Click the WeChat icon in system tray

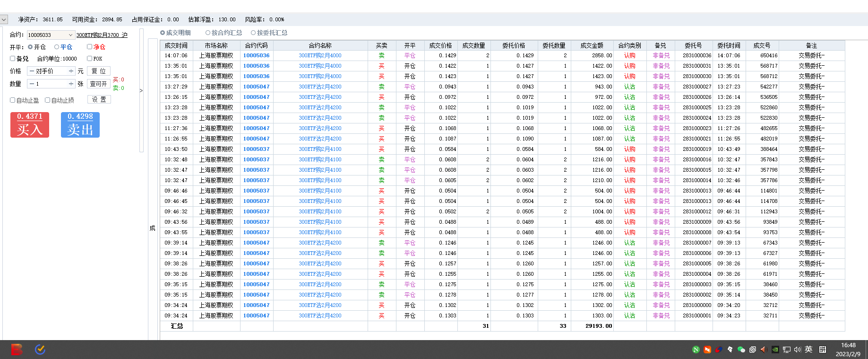click(x=741, y=350)
